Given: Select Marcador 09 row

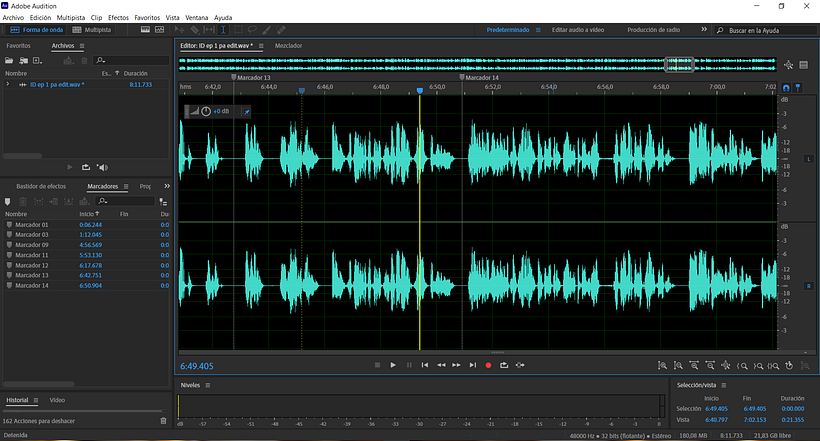Looking at the screenshot, I should coord(86,245).
